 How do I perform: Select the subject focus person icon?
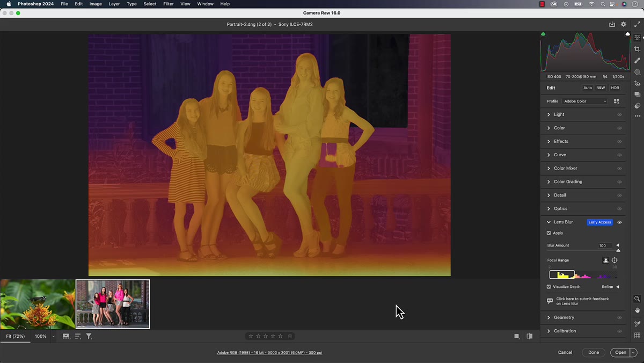[606, 260]
